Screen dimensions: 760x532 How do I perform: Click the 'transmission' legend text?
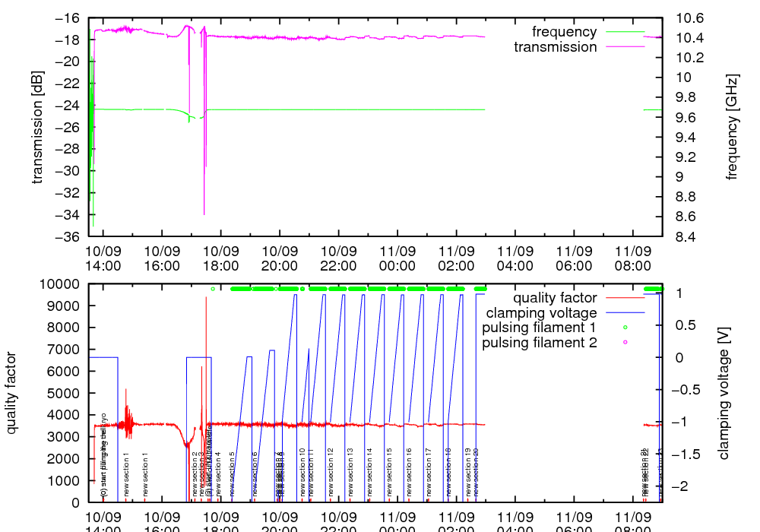(556, 47)
